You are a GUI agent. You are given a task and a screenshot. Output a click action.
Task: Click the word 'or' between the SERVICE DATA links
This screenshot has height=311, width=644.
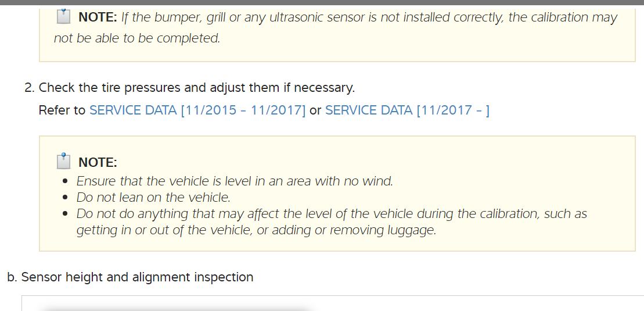pos(315,110)
